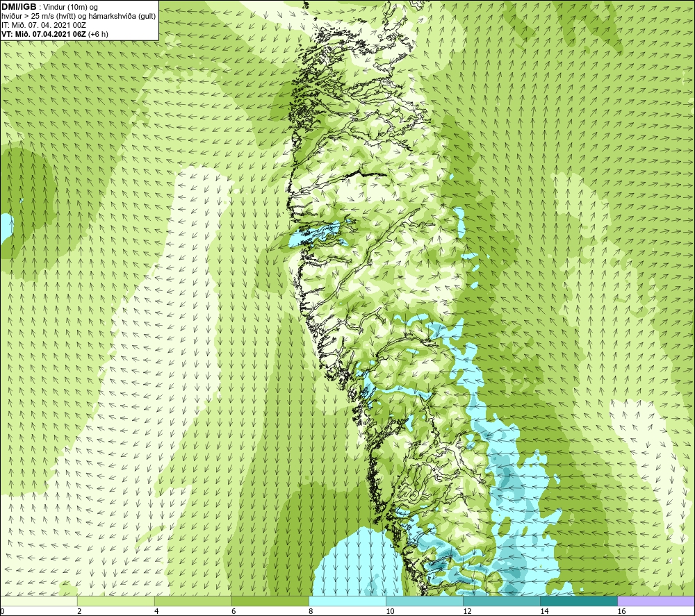Click the '6' scale label
The image size is (695, 616).
[234, 612]
